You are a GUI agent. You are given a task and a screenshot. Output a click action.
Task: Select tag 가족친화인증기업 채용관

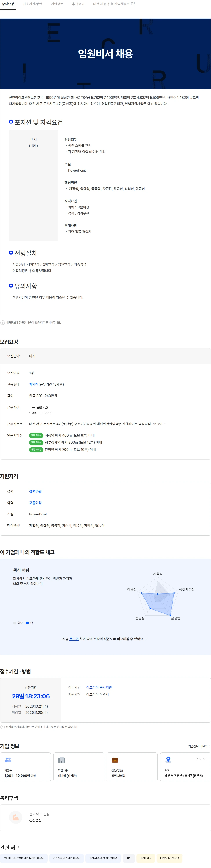66,858
